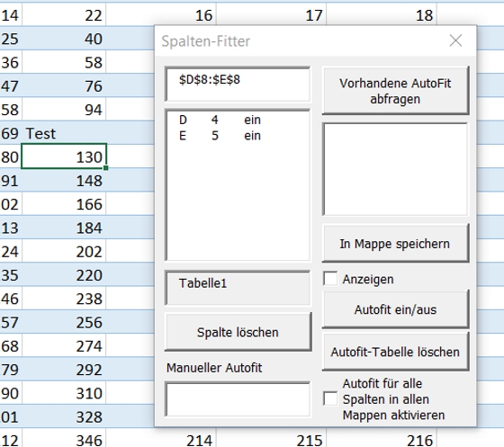The width and height of the screenshot is (504, 447).
Task: Select the cell with value 94
Action: [64, 109]
